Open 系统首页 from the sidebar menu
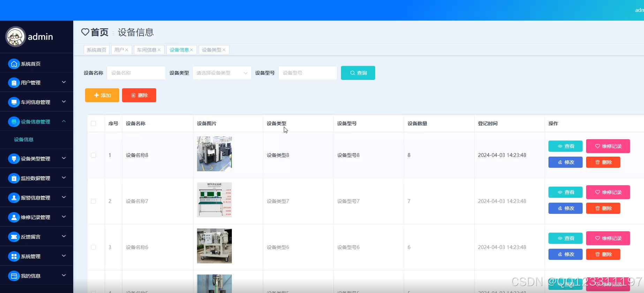The image size is (644, 293). coord(37,64)
